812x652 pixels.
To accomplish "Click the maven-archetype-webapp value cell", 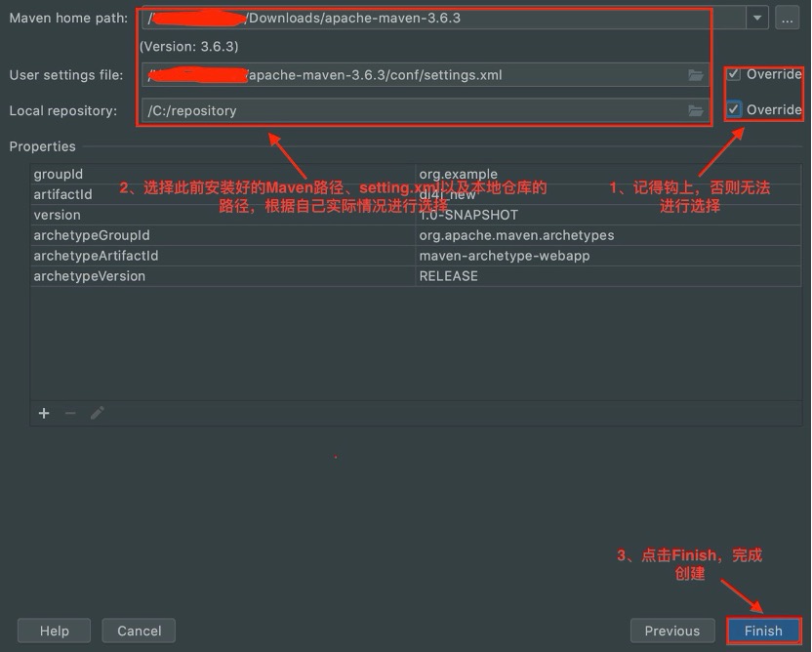I will tap(608, 256).
